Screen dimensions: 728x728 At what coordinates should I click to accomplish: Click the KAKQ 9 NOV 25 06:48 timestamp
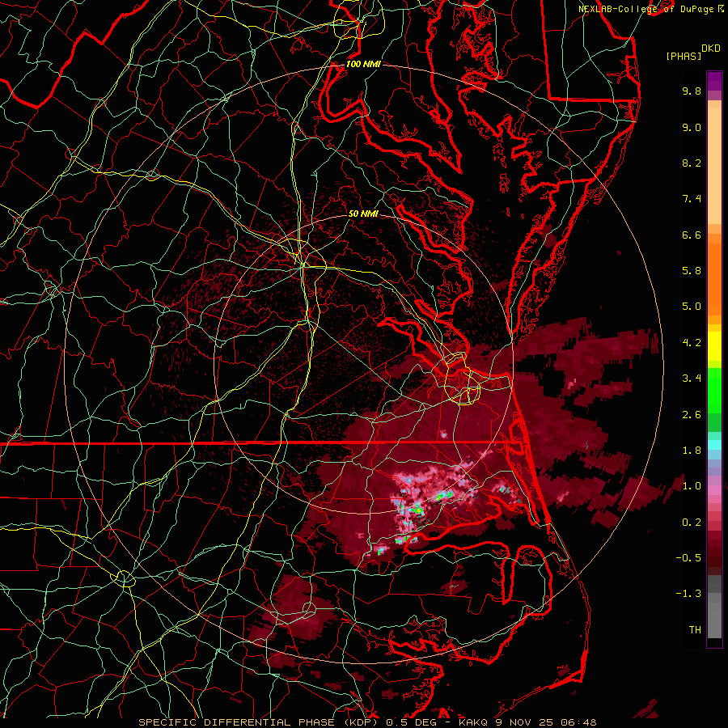tap(527, 722)
